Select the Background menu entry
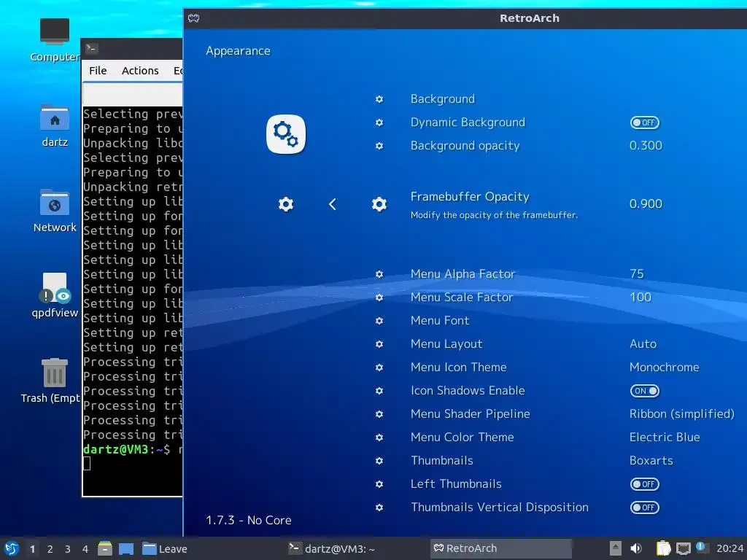Image resolution: width=747 pixels, height=560 pixels. (x=443, y=99)
